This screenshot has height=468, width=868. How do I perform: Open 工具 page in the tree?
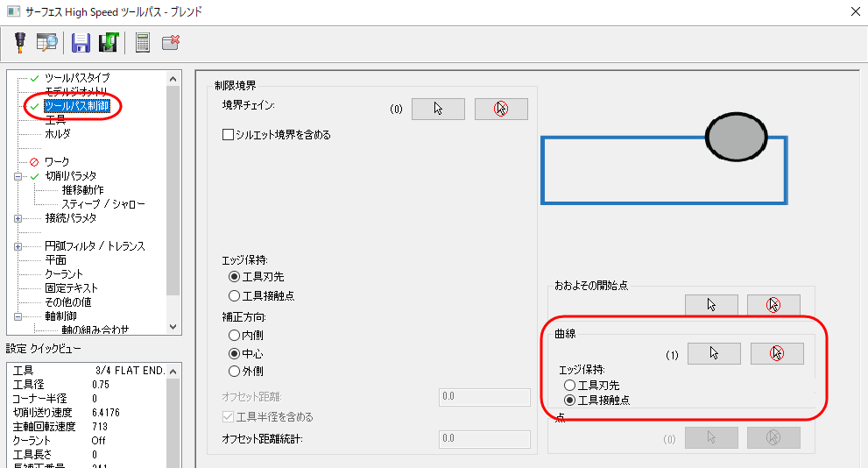55,120
